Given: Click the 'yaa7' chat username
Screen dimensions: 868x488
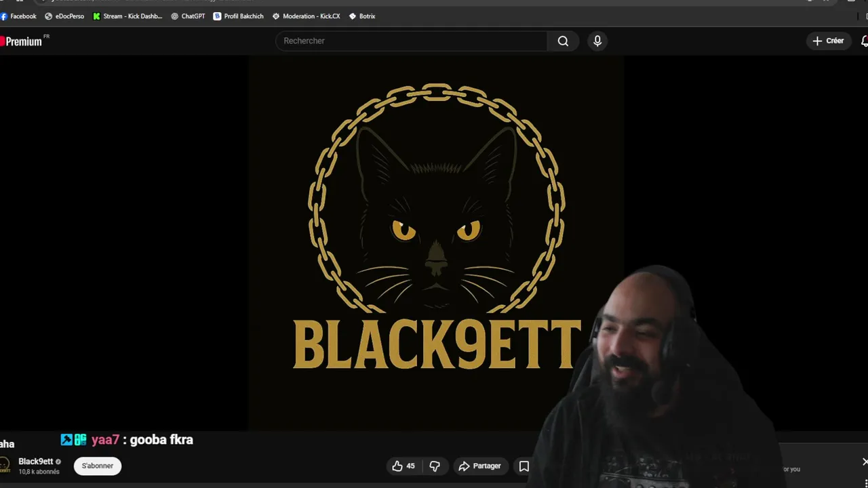Looking at the screenshot, I should pyautogui.click(x=105, y=440).
